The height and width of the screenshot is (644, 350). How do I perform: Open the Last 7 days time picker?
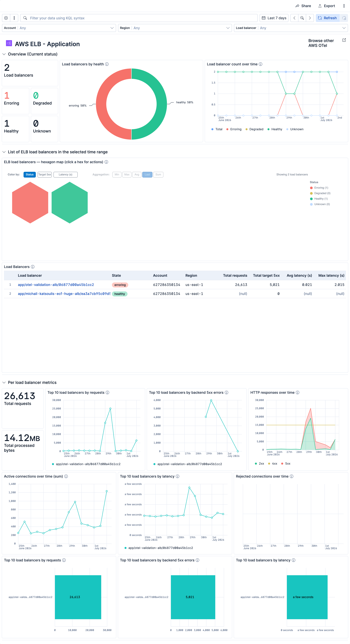coord(274,18)
